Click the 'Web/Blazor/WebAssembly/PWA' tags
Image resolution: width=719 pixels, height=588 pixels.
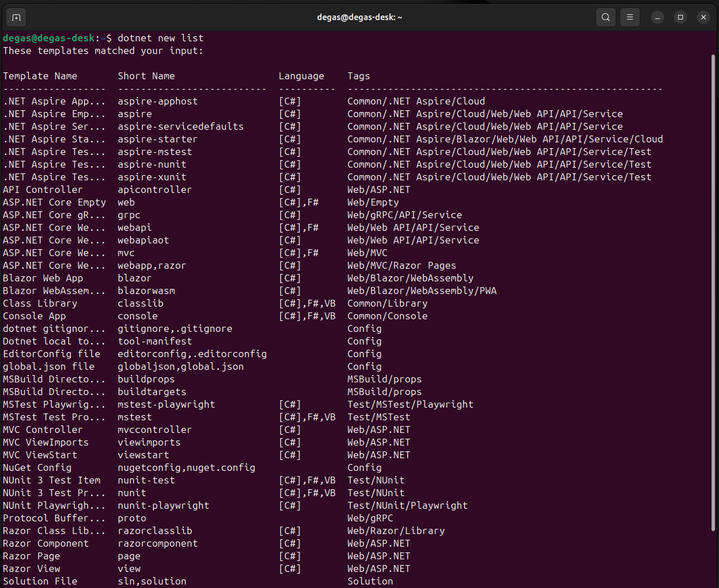tap(422, 291)
